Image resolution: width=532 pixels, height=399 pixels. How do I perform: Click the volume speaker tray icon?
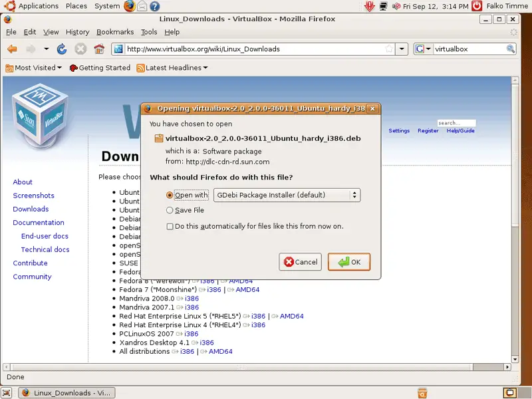pos(396,6)
